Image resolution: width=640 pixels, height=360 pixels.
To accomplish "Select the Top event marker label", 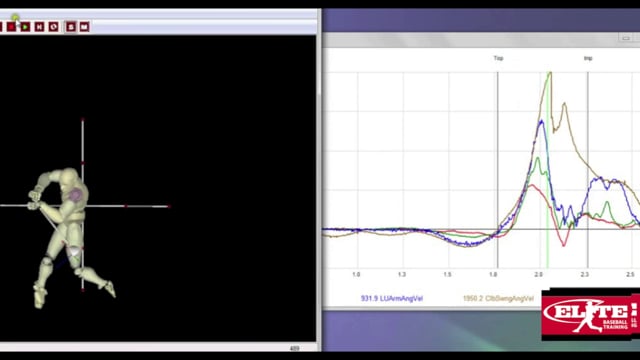I will [x=498, y=58].
